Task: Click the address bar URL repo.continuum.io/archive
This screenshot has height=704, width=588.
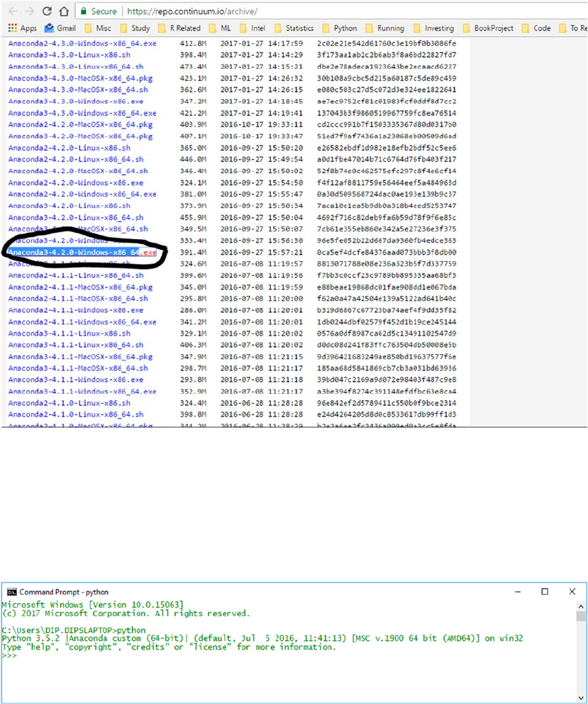Action: tap(192, 11)
